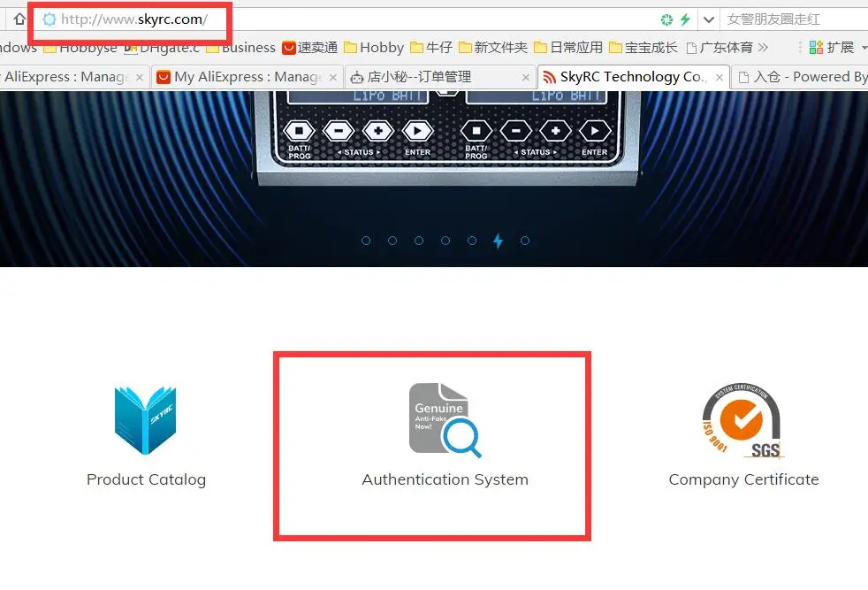Select the third carousel slide dot
Viewport: 868px width, 590px height.
(419, 241)
